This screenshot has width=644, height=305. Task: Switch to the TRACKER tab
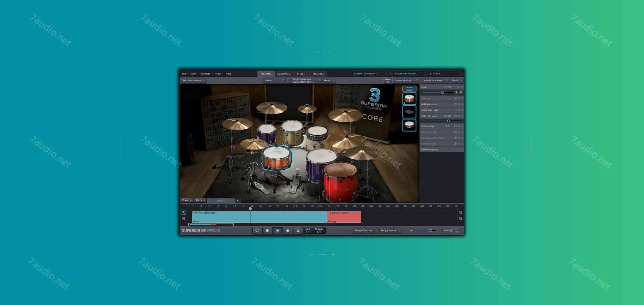[318, 74]
